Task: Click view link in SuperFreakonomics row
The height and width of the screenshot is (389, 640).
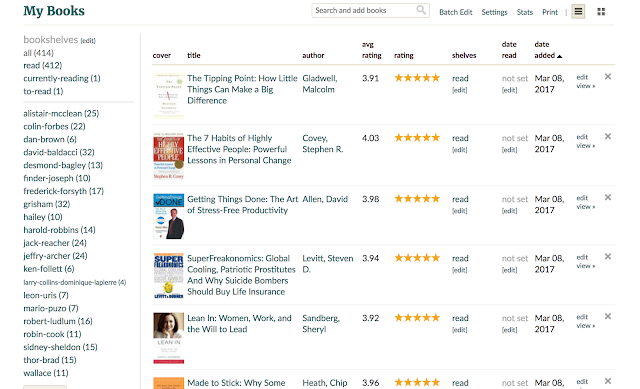Action: tap(586, 266)
